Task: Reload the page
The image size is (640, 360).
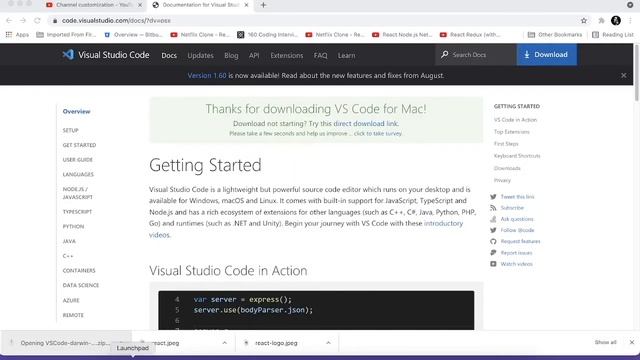Action: point(37,20)
